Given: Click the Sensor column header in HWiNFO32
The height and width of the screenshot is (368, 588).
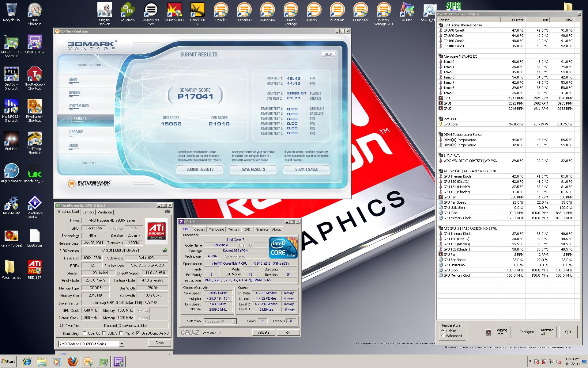Looking at the screenshot, I should (x=469, y=20).
